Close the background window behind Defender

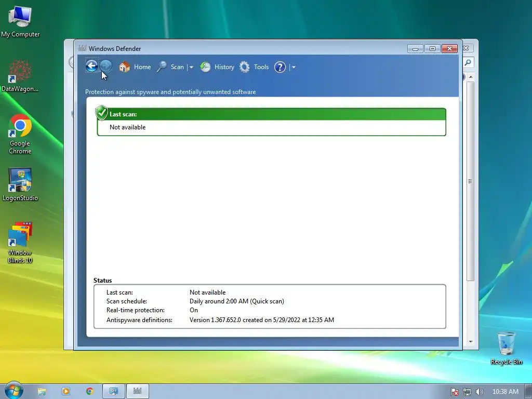(467, 48)
